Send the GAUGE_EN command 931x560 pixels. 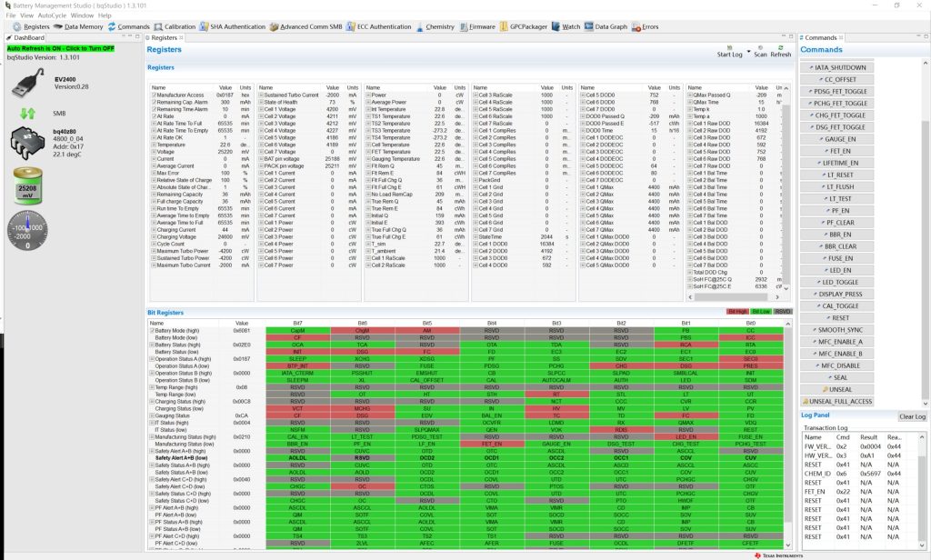pos(836,139)
